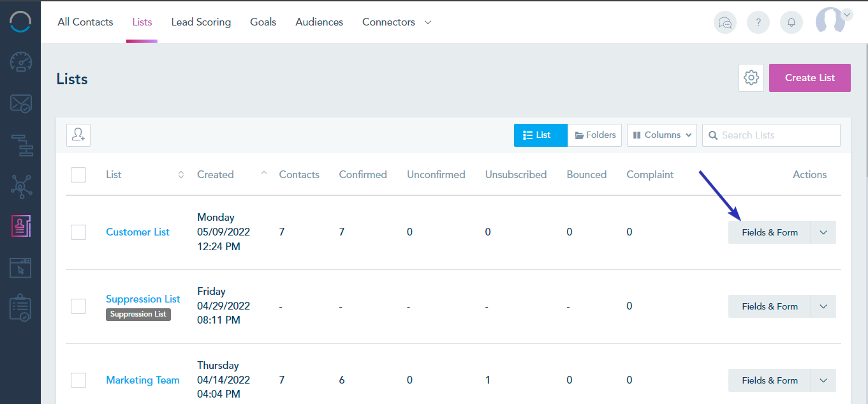Click the clipboard checklist sidebar icon
868x404 pixels.
20,308
